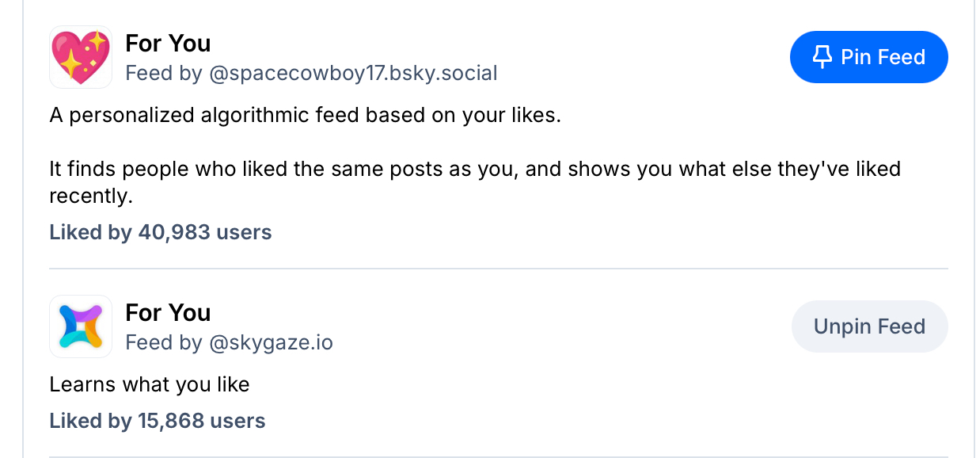Click the word 'recently.' in the description

(x=91, y=197)
